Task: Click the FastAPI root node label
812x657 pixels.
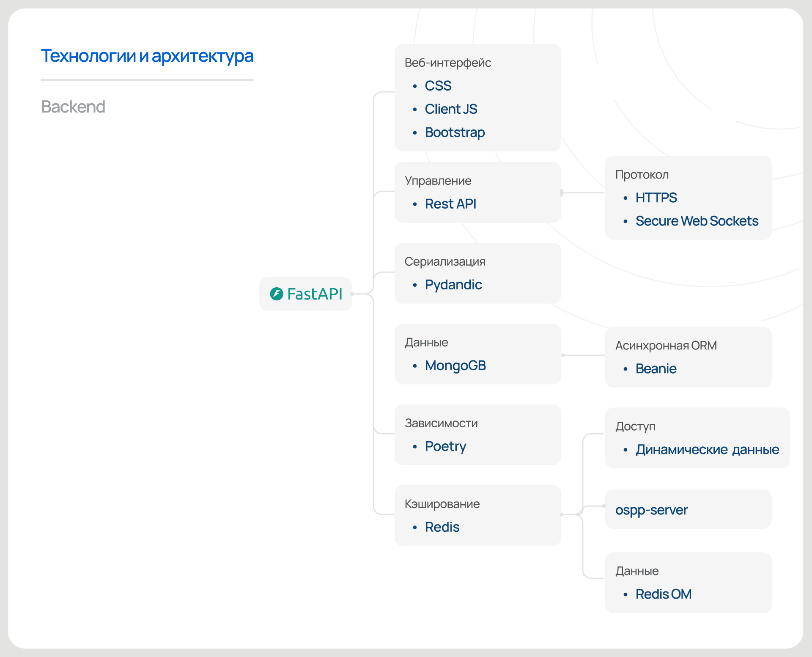Action: [314, 294]
